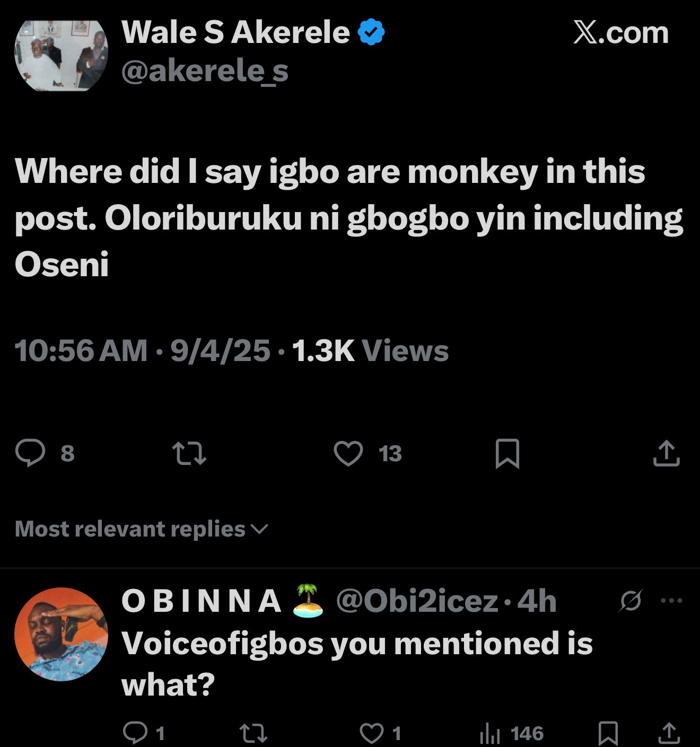Bookmark the main tweet
700x747 pixels.
point(507,454)
